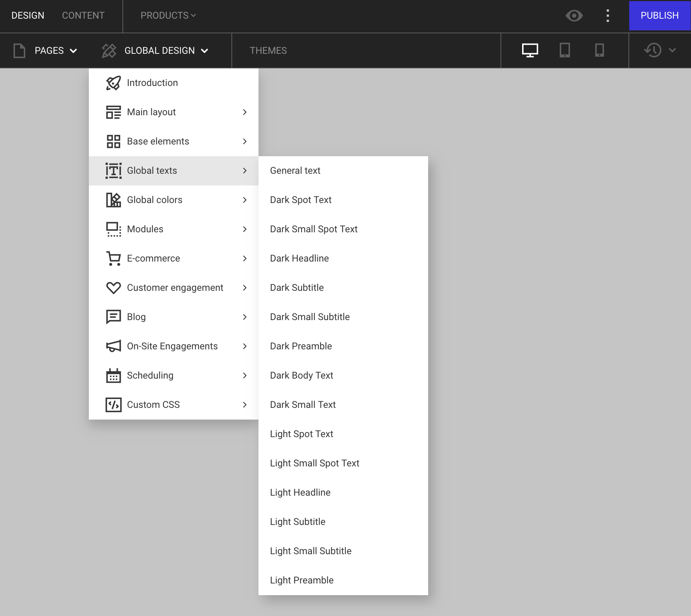The width and height of the screenshot is (691, 616).
Task: Select the Introduction rocket icon
Action: point(113,83)
